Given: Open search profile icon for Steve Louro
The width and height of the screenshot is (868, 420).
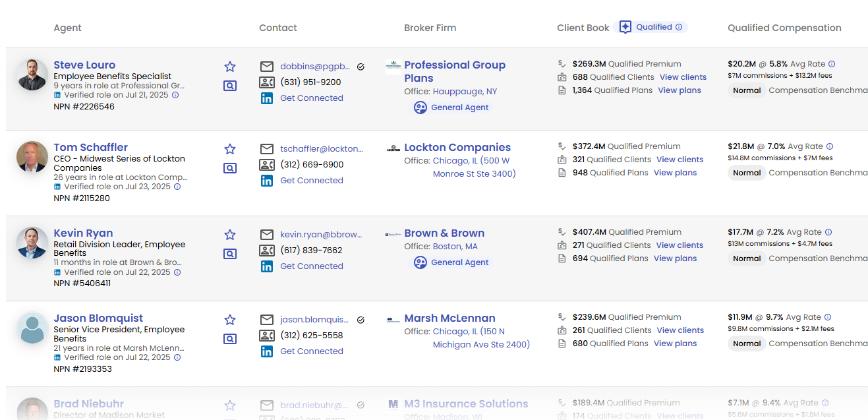Looking at the screenshot, I should (230, 86).
